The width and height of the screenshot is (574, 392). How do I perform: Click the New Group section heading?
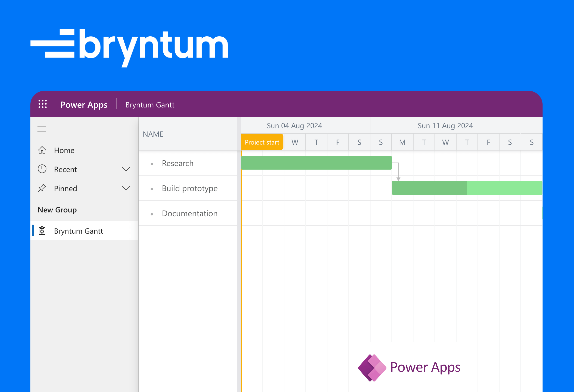tap(57, 210)
